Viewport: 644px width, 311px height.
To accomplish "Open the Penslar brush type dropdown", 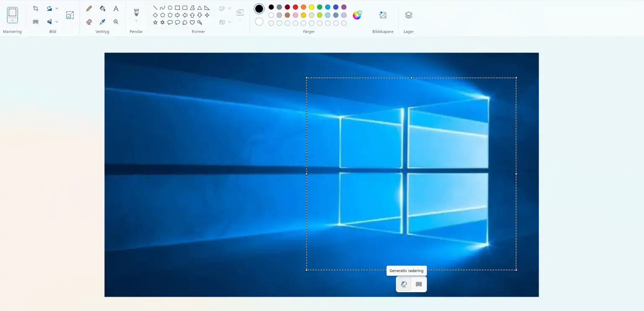I will [136, 21].
